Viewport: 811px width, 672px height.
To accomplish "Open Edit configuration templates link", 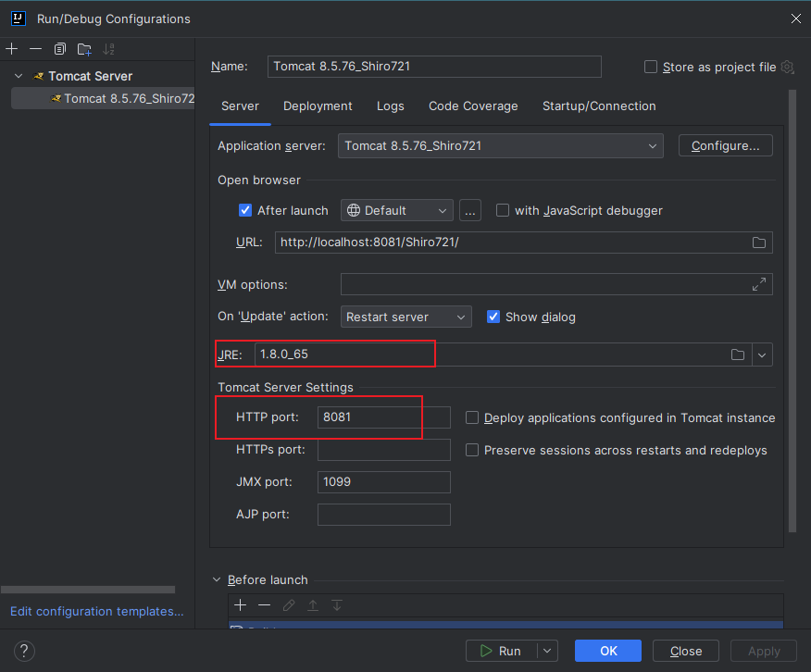I will (x=96, y=611).
